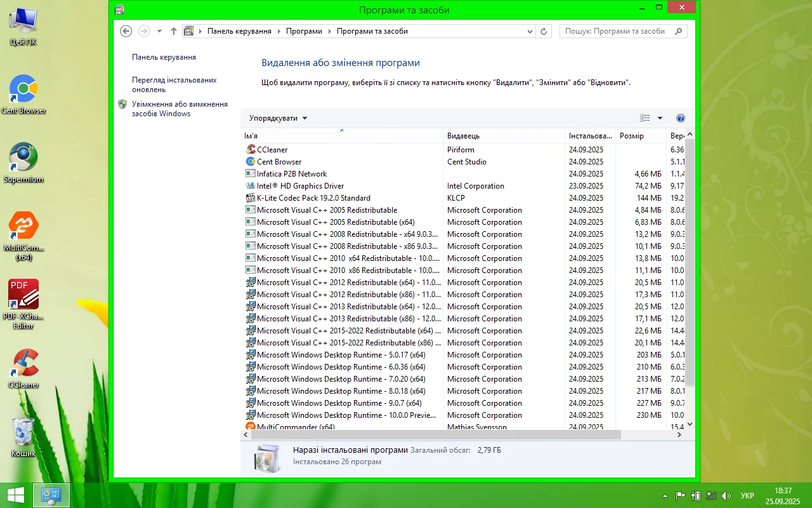Click the Програми breadcrumb item

[x=304, y=31]
